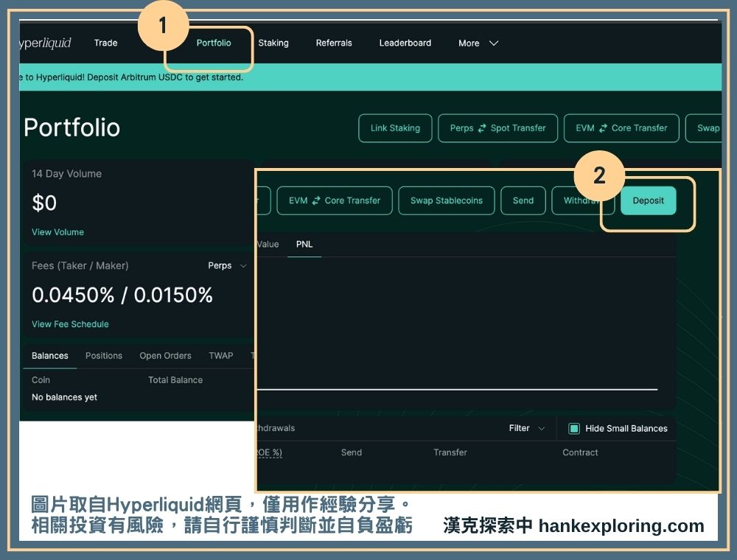This screenshot has height=560, width=737.
Task: Click the Link Staking button
Action: (395, 127)
